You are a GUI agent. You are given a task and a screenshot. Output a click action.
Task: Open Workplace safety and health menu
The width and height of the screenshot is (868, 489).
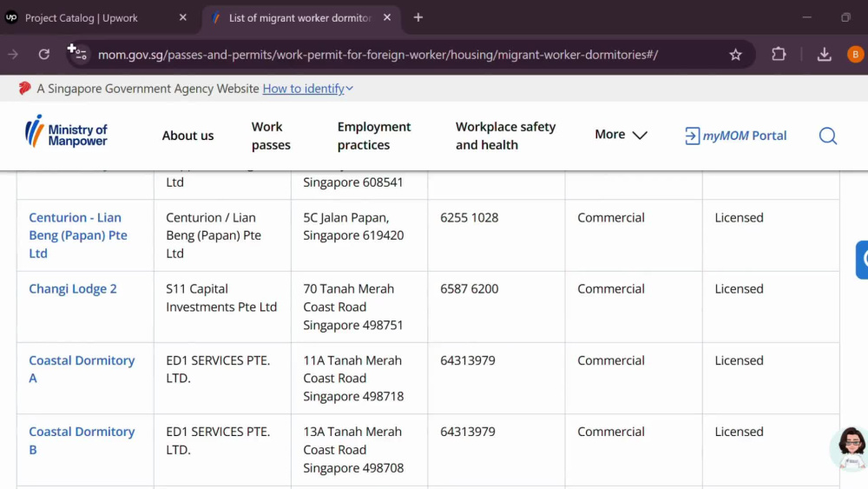(505, 135)
